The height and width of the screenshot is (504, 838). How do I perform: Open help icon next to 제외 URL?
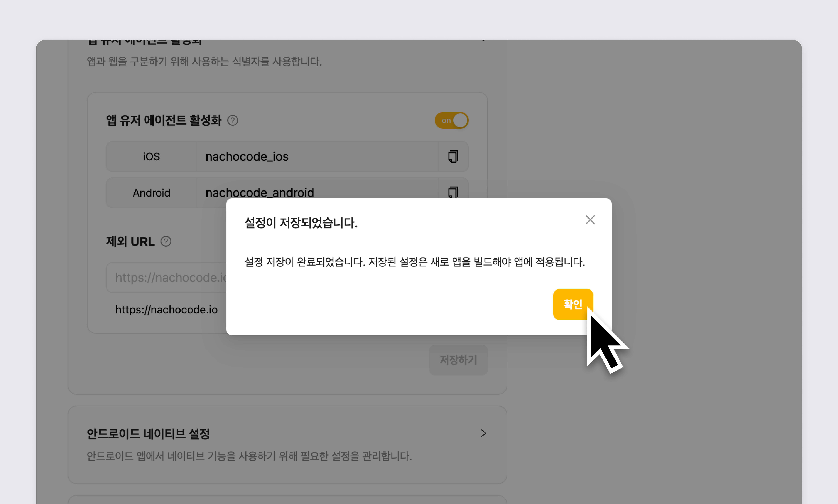point(166,241)
